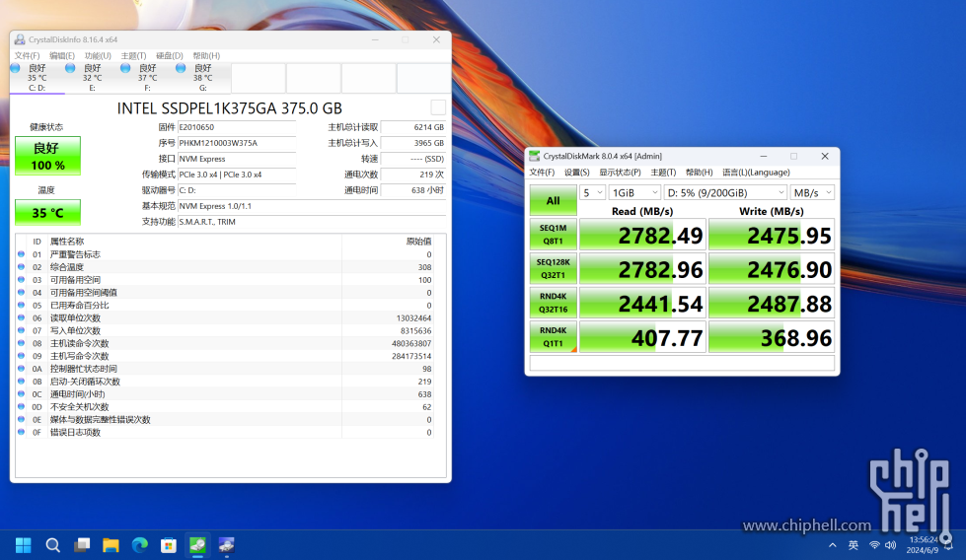Open 帮助(H) menu in CrystalDiskMark

(699, 173)
